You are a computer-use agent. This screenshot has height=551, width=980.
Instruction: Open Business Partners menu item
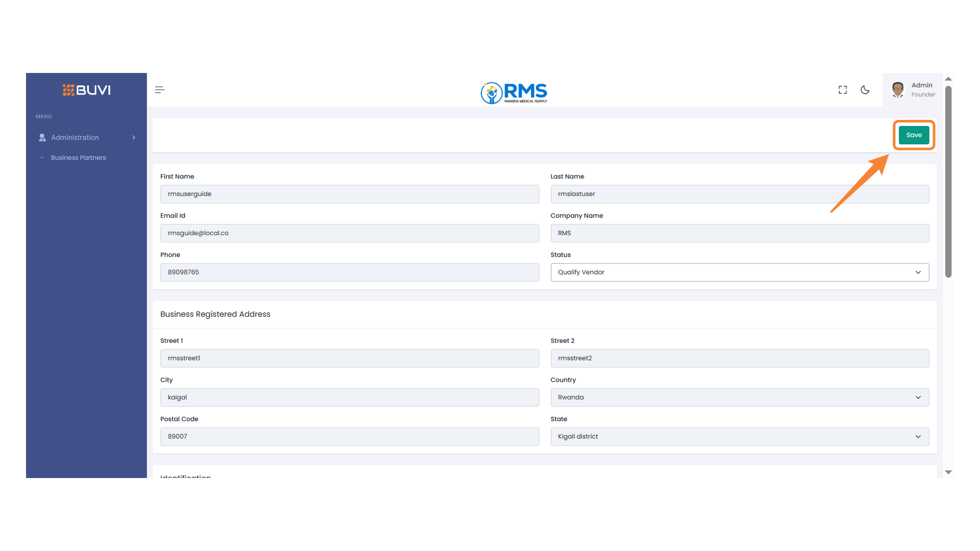[x=79, y=158]
